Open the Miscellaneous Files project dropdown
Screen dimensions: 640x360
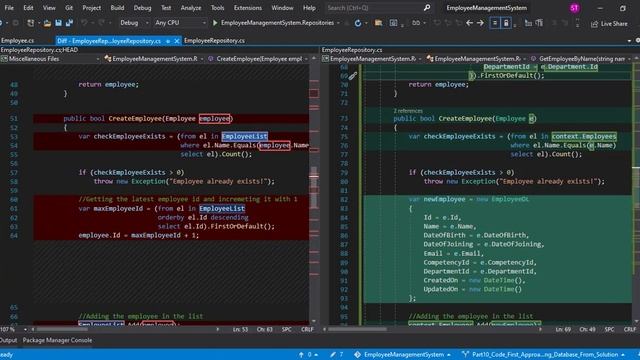[x=50, y=59]
